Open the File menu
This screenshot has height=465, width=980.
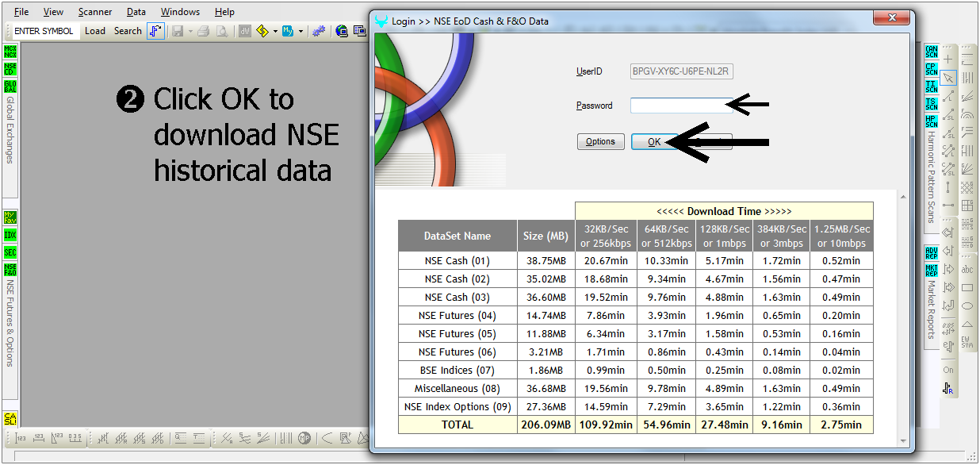[x=21, y=12]
